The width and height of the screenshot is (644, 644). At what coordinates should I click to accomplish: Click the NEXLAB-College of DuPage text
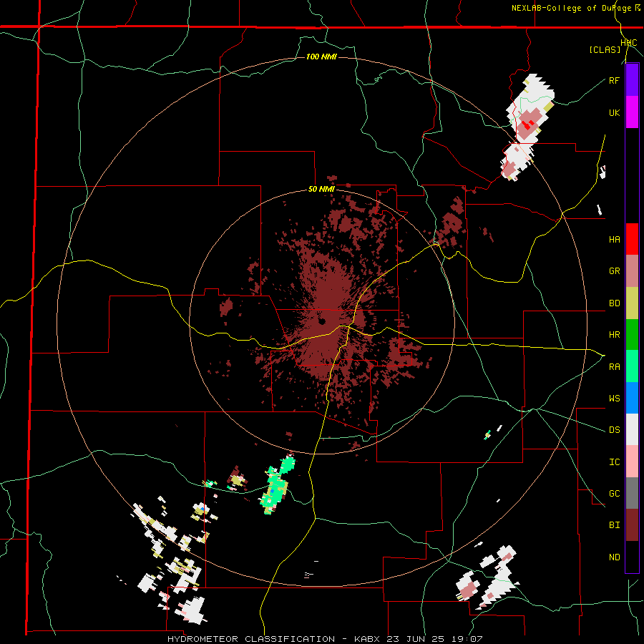(x=572, y=8)
